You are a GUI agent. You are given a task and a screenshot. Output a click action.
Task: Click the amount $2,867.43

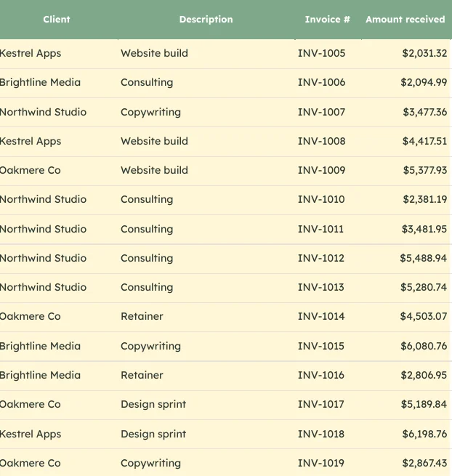tap(424, 463)
